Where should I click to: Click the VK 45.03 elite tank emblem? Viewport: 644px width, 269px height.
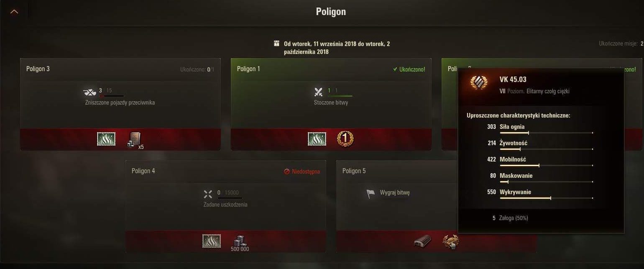[x=478, y=83]
